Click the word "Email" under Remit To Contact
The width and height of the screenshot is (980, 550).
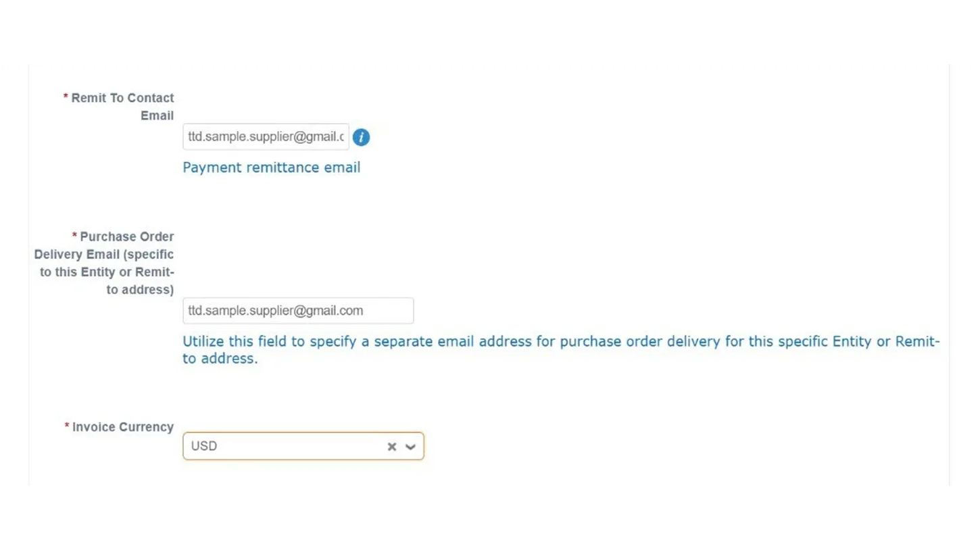tap(157, 116)
